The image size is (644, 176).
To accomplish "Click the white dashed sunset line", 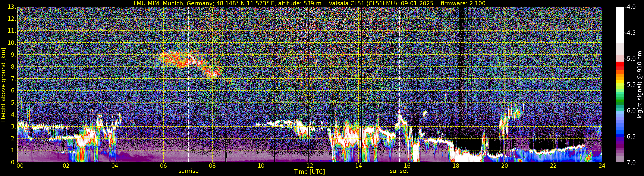I will pyautogui.click(x=399, y=84).
